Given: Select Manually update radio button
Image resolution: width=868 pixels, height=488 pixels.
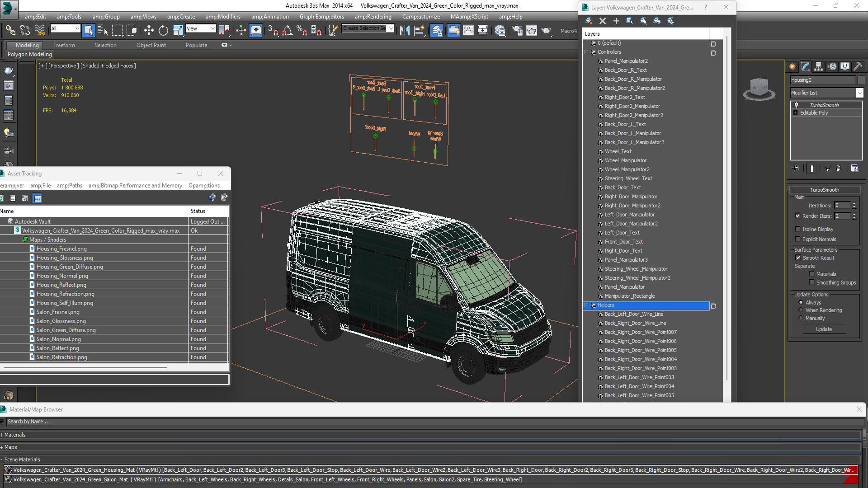Looking at the screenshot, I should click(x=801, y=318).
